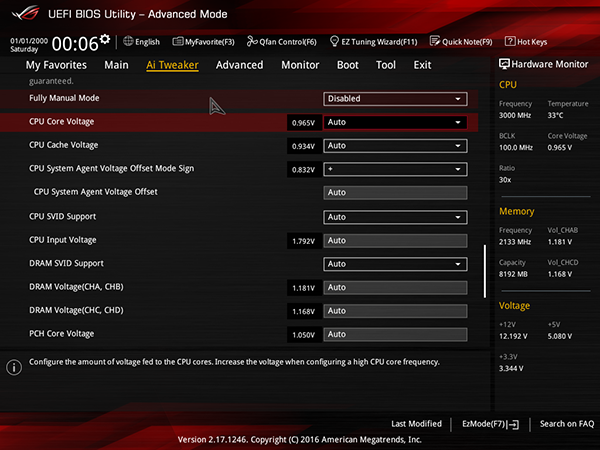Click the EzMode exit arrow icon
Viewport: 600px width, 450px height.
click(x=514, y=424)
